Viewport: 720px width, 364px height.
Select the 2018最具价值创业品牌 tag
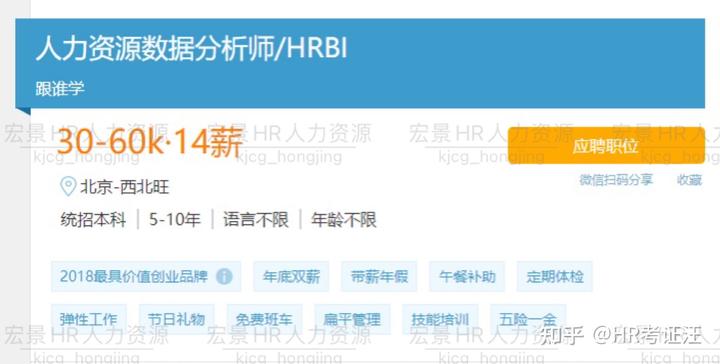click(146, 276)
